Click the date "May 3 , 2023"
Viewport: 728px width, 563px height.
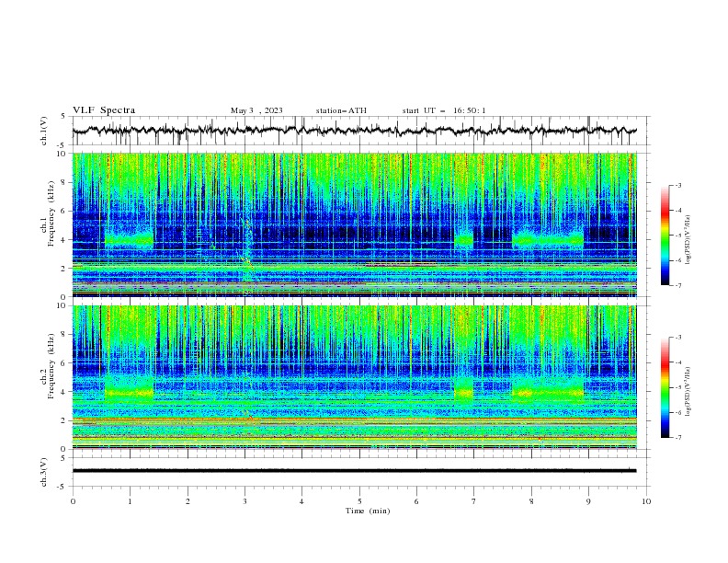pyautogui.click(x=256, y=110)
